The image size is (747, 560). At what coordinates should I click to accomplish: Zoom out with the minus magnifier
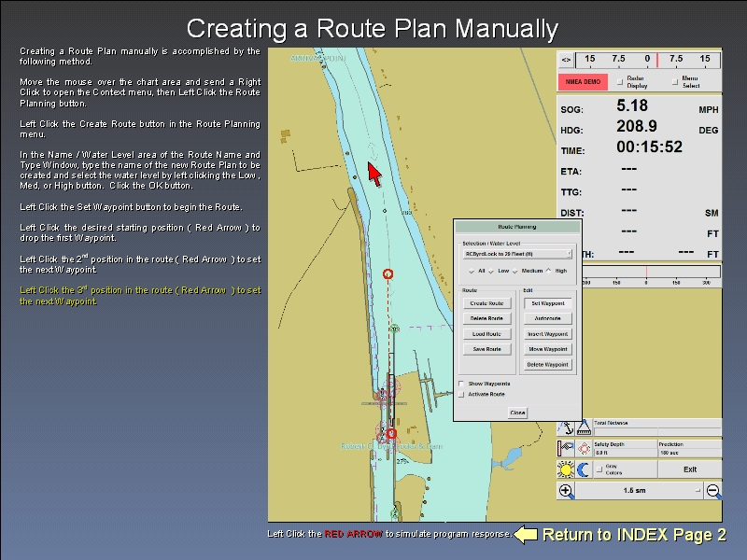(x=713, y=490)
